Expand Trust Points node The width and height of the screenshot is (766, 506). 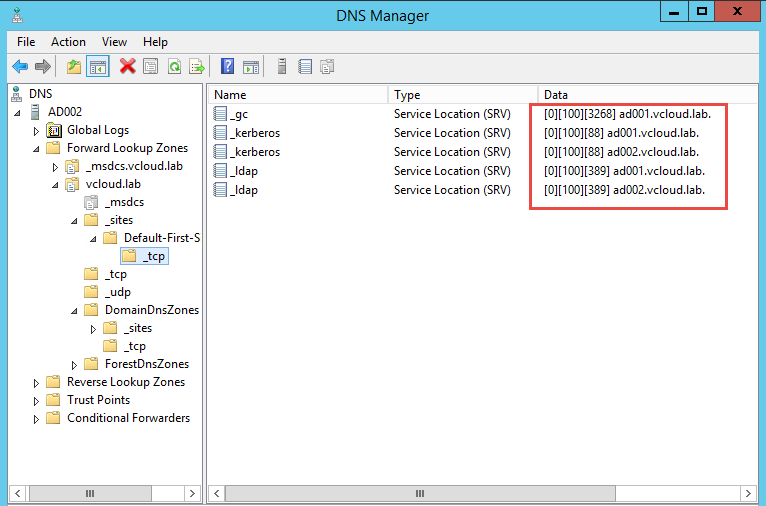(36, 401)
